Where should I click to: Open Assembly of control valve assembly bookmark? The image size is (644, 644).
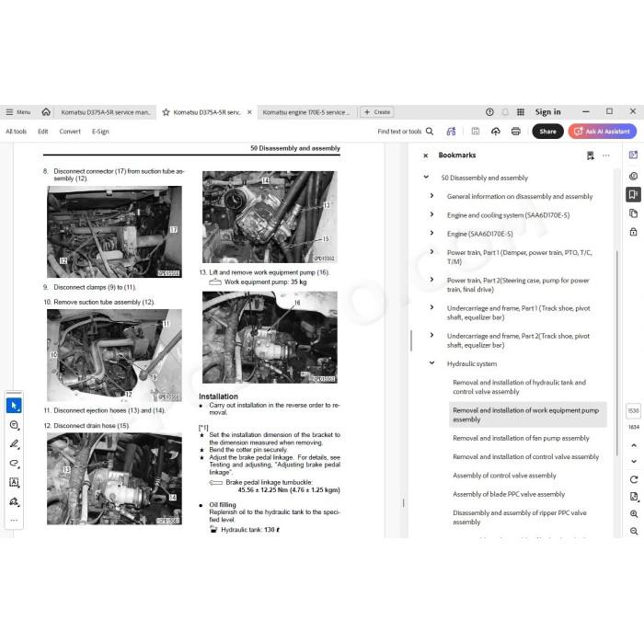point(504,476)
